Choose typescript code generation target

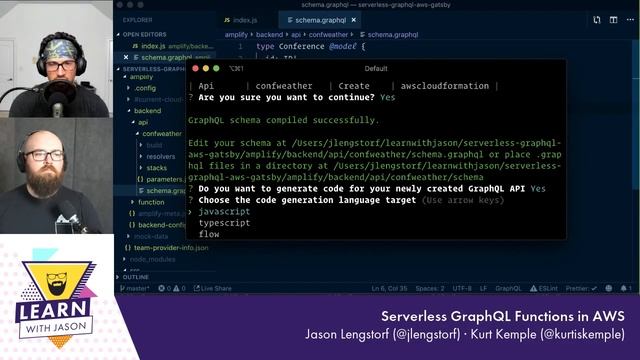click(x=224, y=223)
